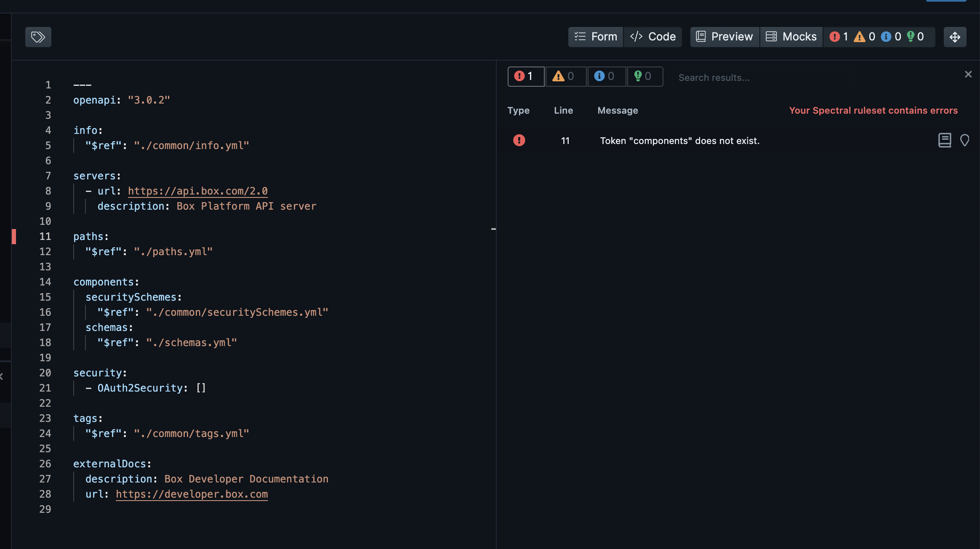Open the https://developer.box.com link
Screen dimensions: 980x549
192,494
